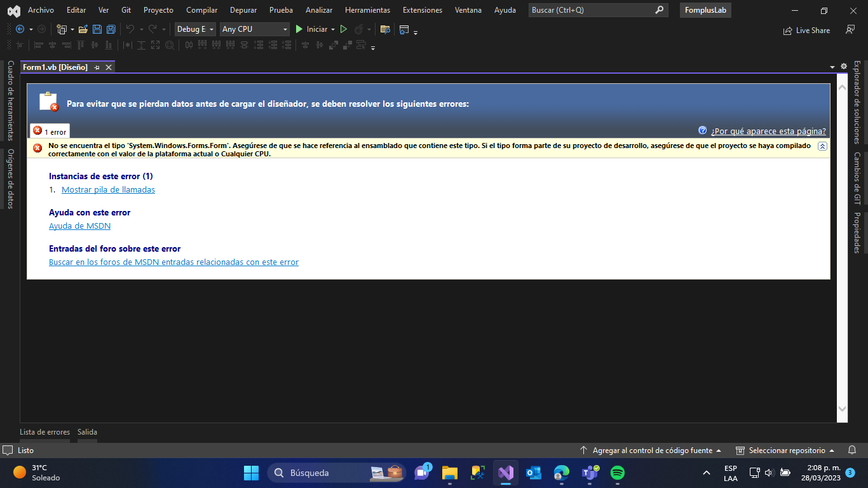Close the Form1.vb [Diseño] tab
This screenshot has height=488, width=868.
pos(109,67)
